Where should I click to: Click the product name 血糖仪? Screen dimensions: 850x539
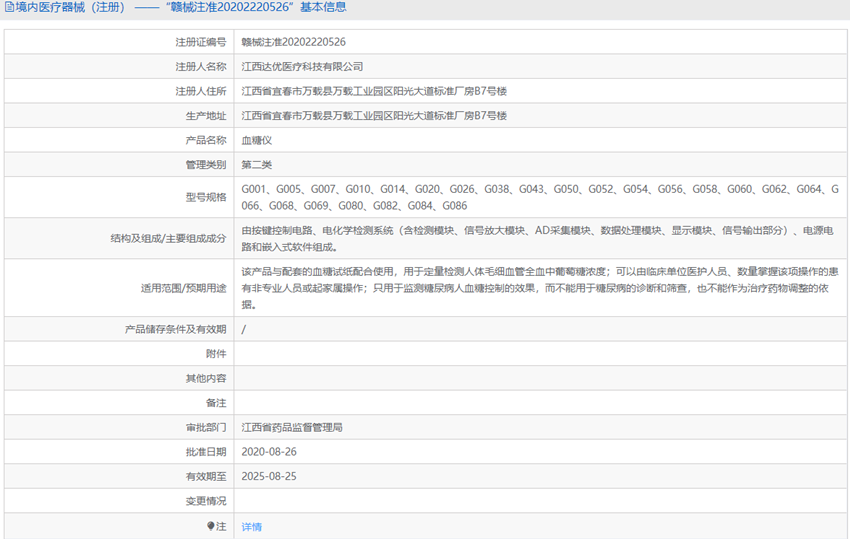point(256,140)
